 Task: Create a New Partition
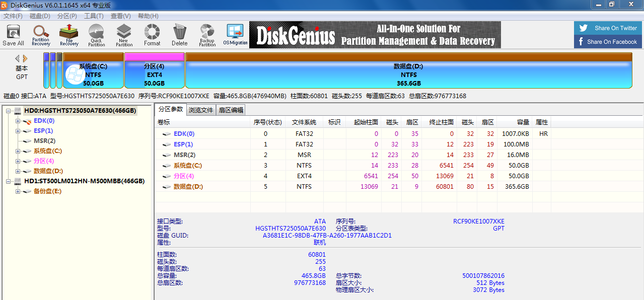(124, 35)
